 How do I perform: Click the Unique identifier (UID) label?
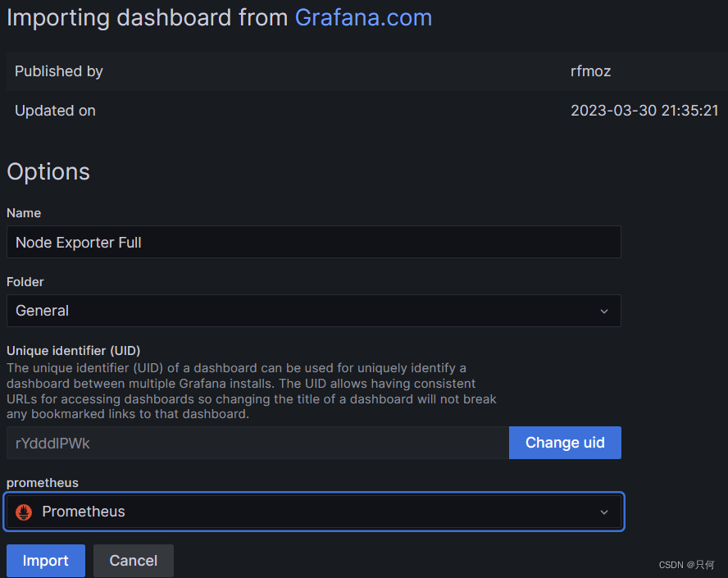coord(73,351)
